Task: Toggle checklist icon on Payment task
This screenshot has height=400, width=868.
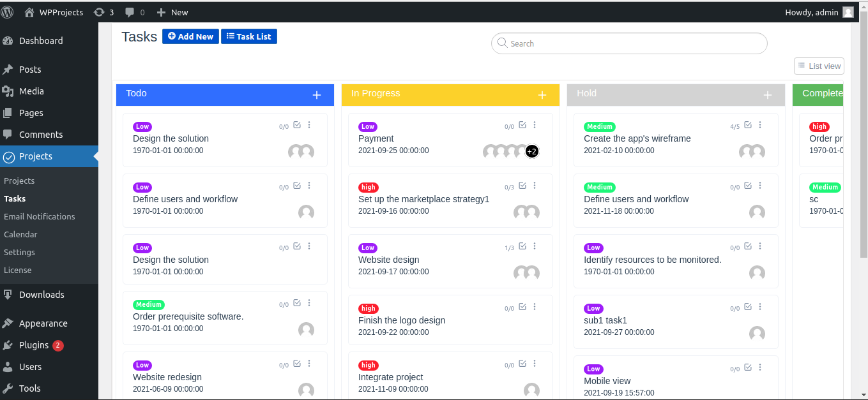Action: click(522, 125)
